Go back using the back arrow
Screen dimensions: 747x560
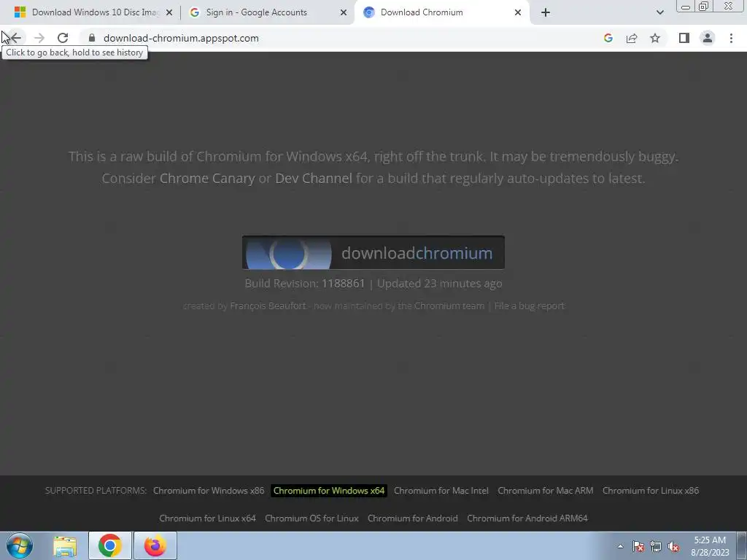(15, 38)
